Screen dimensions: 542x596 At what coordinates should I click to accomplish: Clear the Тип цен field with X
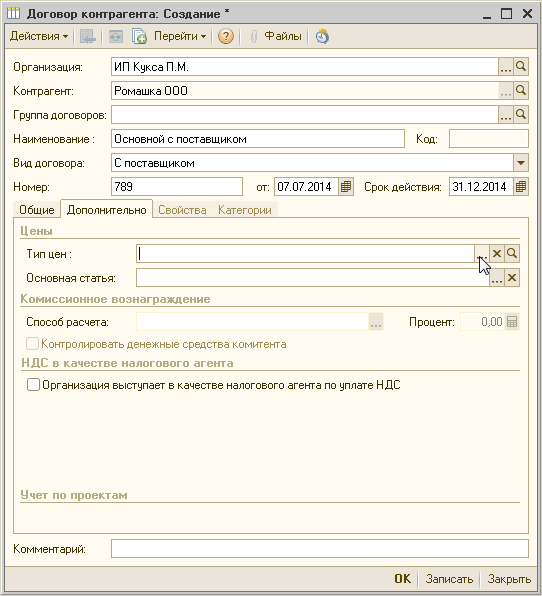(497, 254)
